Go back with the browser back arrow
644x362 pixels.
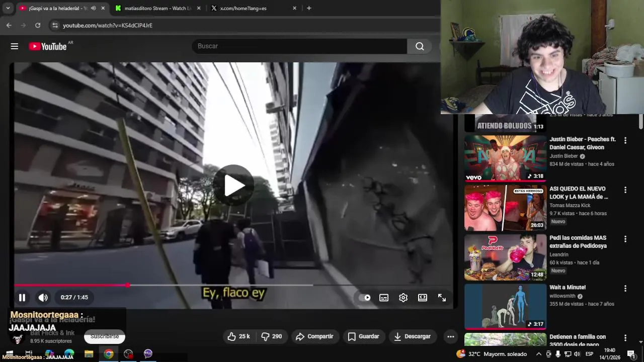pyautogui.click(x=9, y=25)
